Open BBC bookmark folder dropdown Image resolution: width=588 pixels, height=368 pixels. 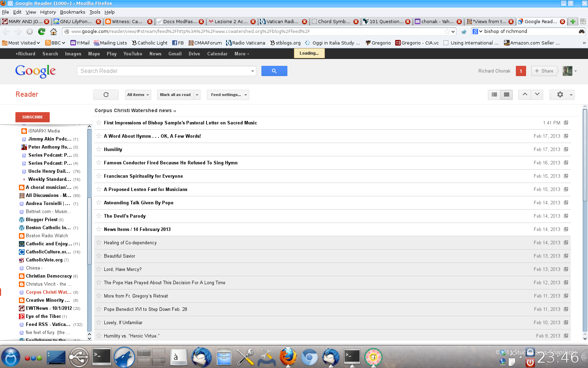click(x=55, y=43)
